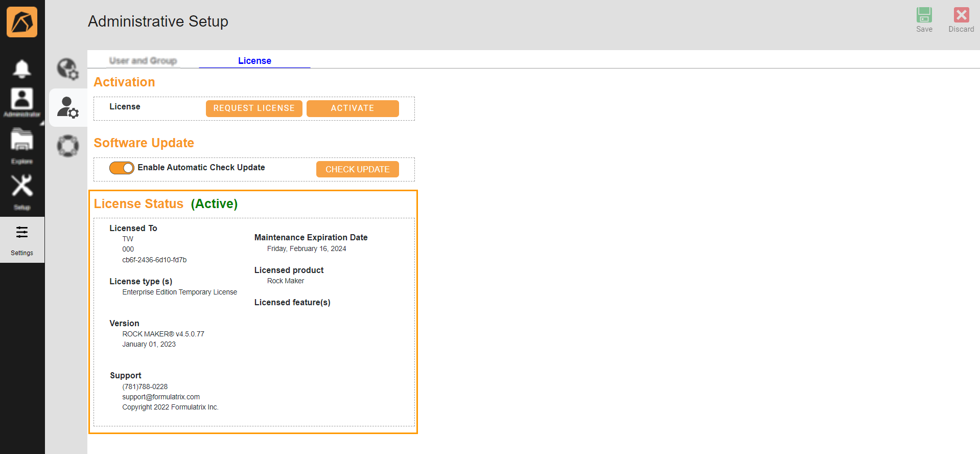The height and width of the screenshot is (454, 980).
Task: Click the (Active) license status label
Action: coord(214,203)
